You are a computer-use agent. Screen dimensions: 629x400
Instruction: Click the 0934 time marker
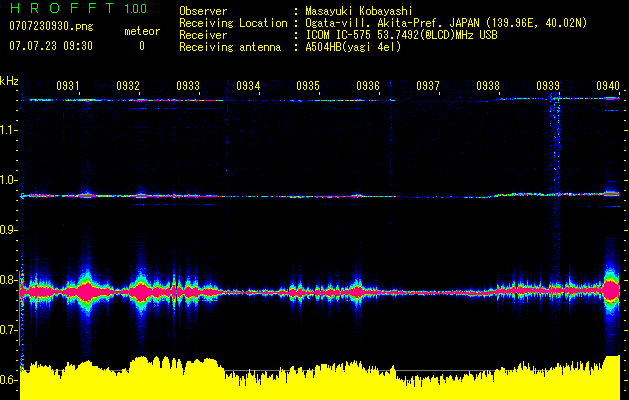pyautogui.click(x=248, y=85)
